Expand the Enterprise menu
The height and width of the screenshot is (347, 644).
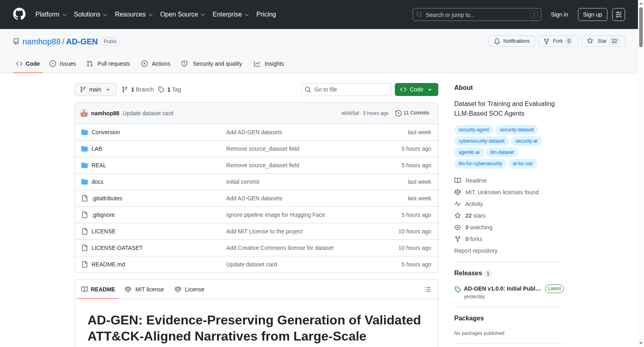click(x=231, y=15)
